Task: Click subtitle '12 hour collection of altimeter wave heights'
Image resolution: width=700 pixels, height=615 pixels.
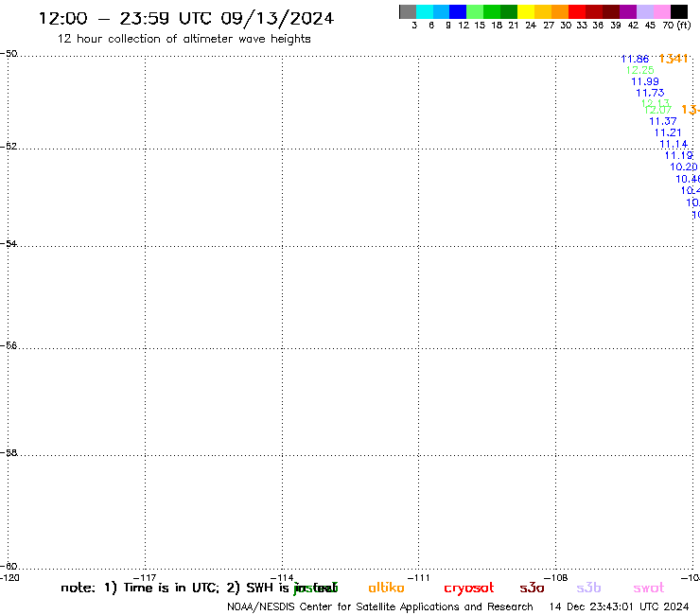Action: 184,39
